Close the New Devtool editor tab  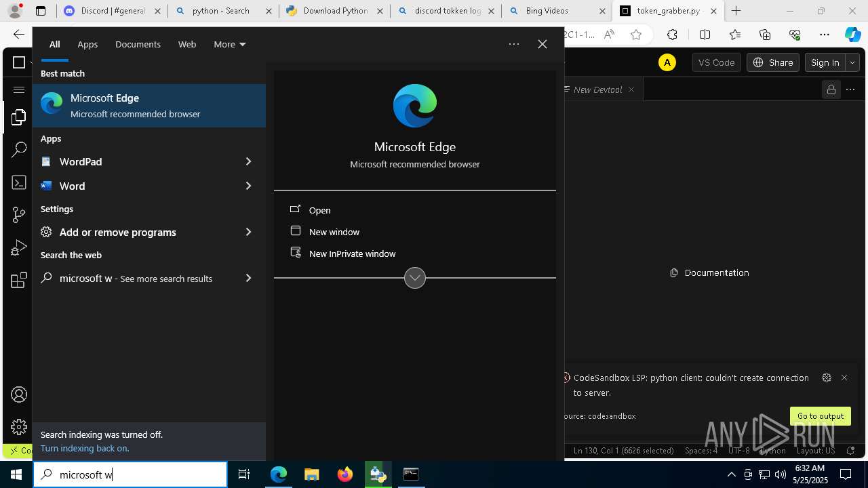tap(631, 89)
